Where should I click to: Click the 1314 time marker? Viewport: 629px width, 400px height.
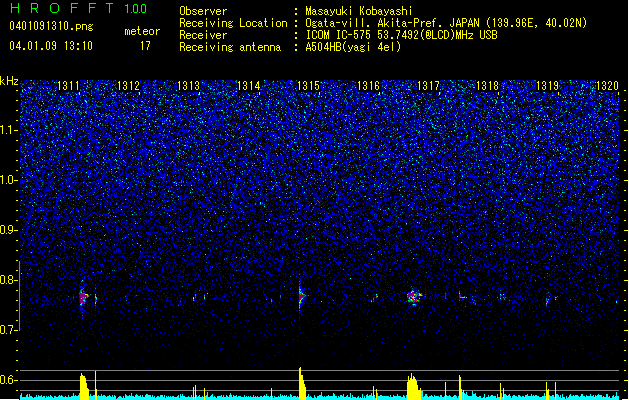248,86
